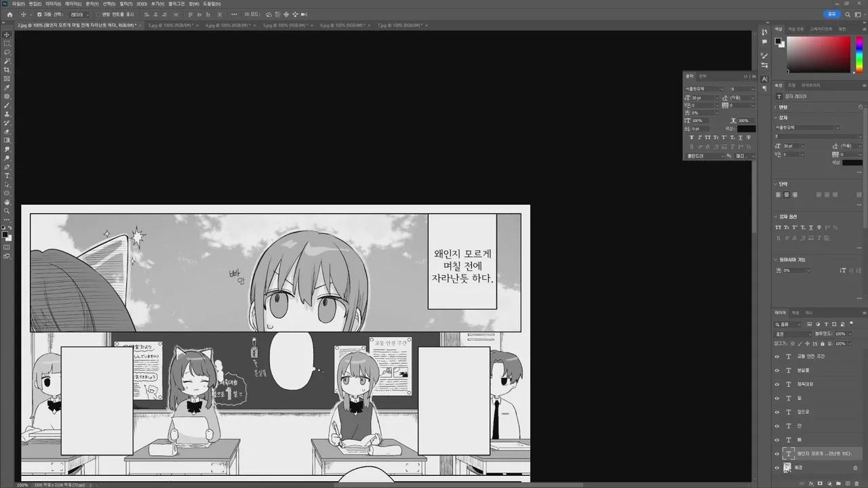Hide the 교통 안전 주간 layer
Viewport: 868px width, 488px height.
coord(776,357)
